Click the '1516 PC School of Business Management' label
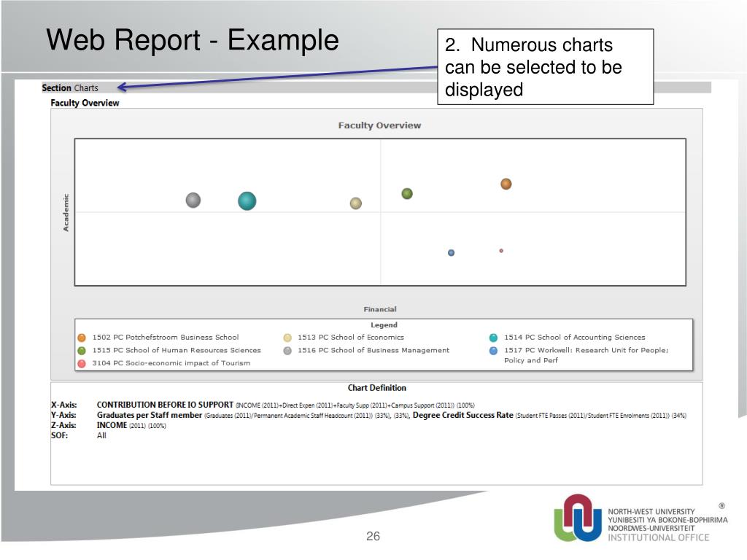747x560 pixels. pos(373,351)
